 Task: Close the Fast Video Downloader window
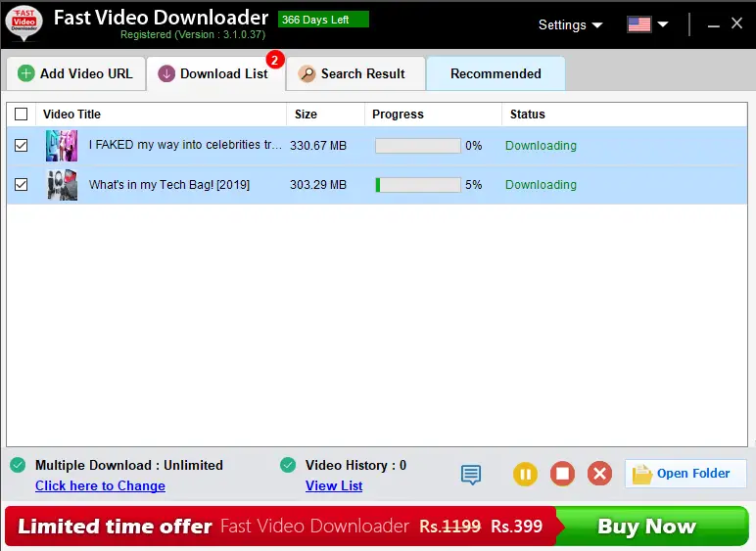tap(736, 23)
